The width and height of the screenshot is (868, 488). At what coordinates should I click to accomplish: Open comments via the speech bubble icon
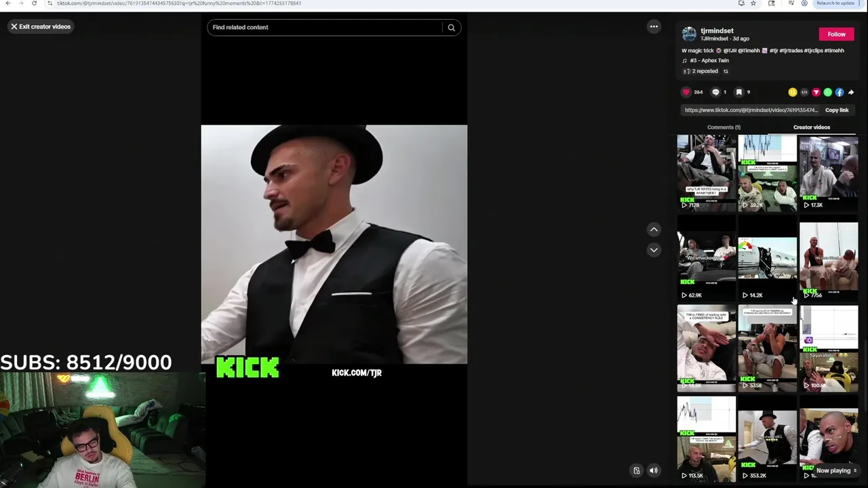coord(715,92)
